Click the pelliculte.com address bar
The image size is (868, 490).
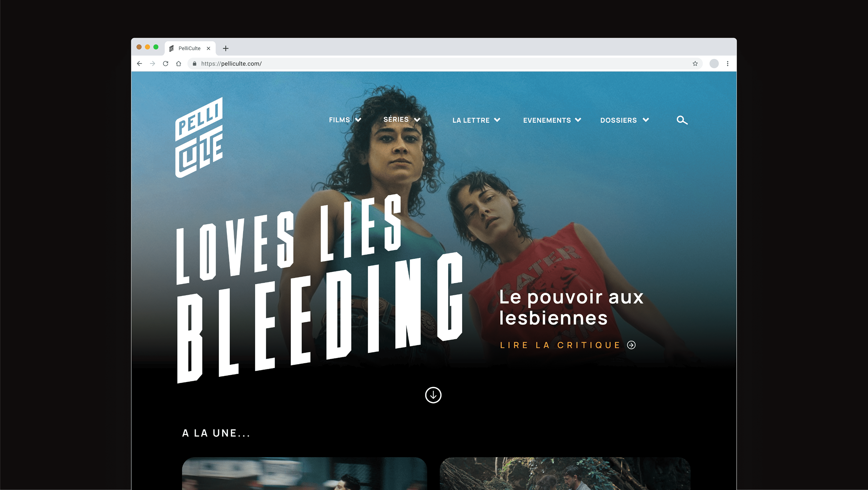pyautogui.click(x=445, y=64)
